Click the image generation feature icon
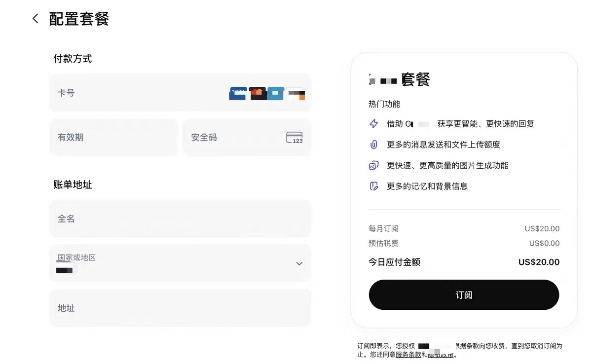The width and height of the screenshot is (592, 364). pyautogui.click(x=374, y=165)
